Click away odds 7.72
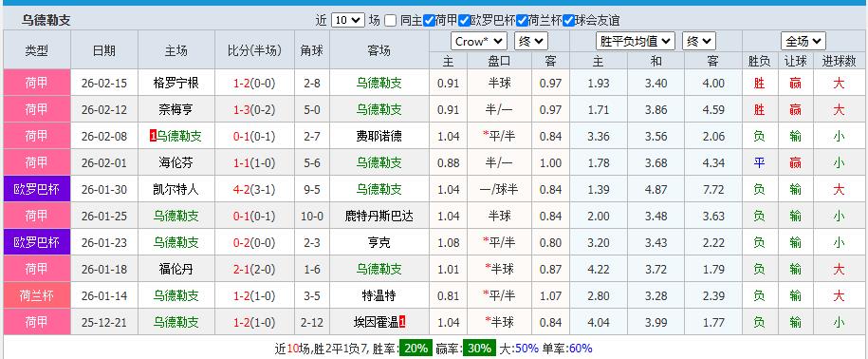 [x=713, y=190]
